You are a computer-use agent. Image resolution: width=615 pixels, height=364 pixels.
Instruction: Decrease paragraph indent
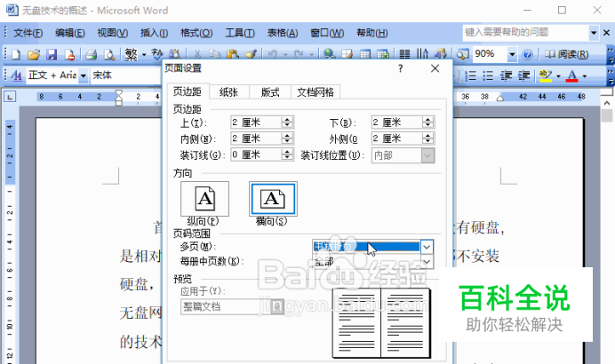click(x=506, y=75)
